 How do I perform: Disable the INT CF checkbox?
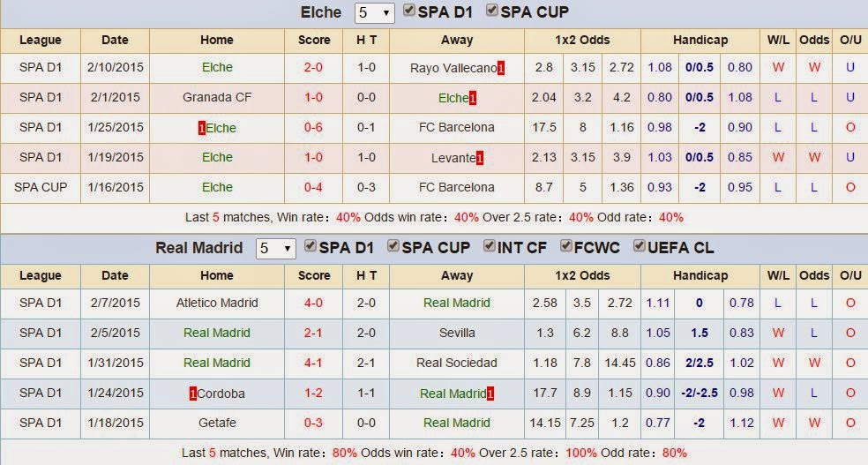[490, 247]
